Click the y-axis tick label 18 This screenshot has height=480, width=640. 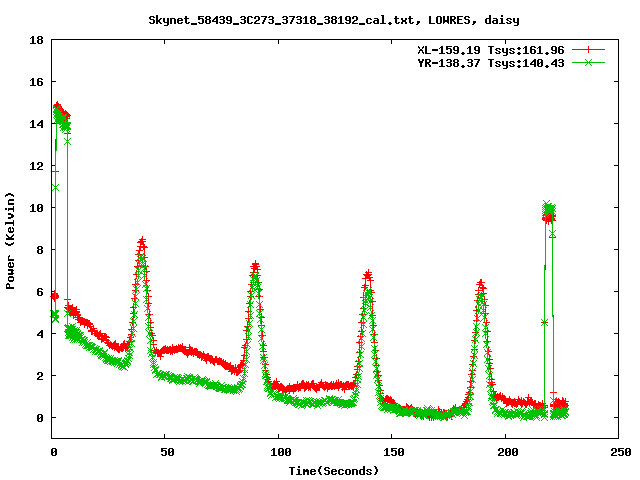pyautogui.click(x=36, y=40)
